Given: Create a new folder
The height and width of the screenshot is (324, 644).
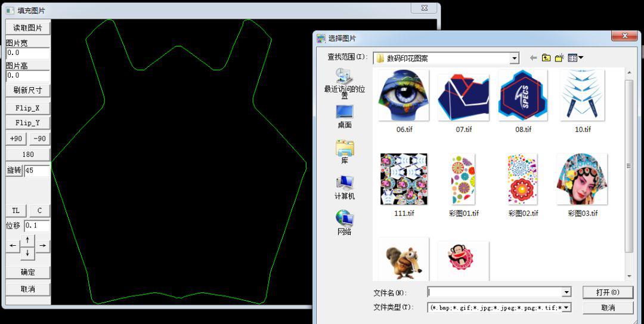Looking at the screenshot, I should click(x=559, y=58).
